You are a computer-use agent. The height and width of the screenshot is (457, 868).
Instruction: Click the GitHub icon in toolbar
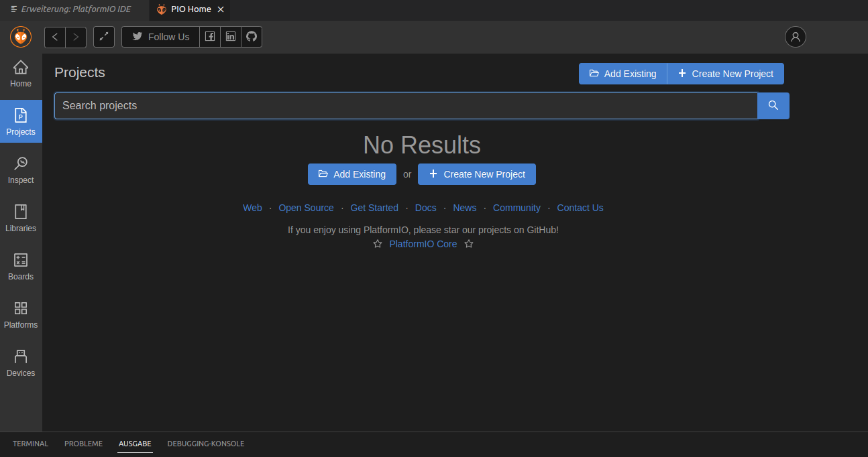pos(252,37)
